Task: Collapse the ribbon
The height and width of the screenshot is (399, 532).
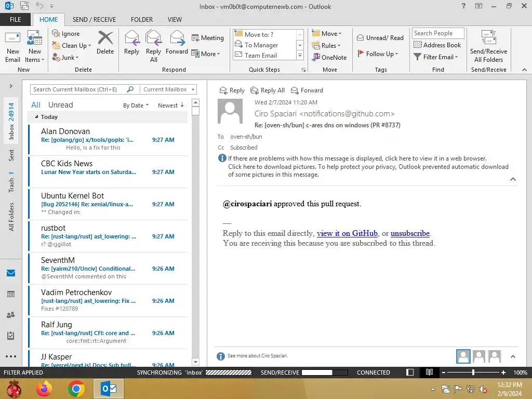Action: (x=524, y=70)
